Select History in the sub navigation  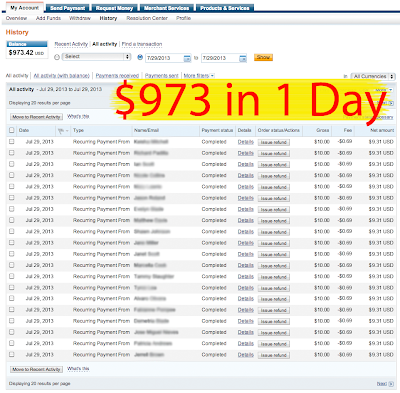(x=108, y=18)
